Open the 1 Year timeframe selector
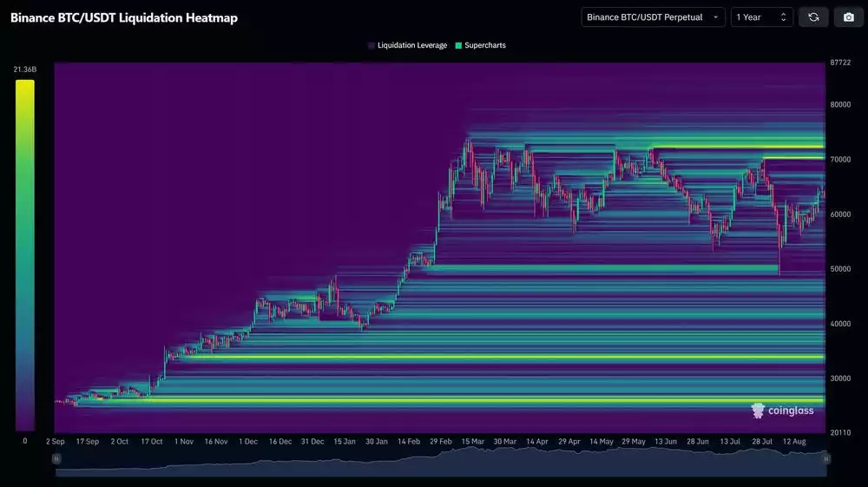This screenshot has height=487, width=868. (x=762, y=17)
